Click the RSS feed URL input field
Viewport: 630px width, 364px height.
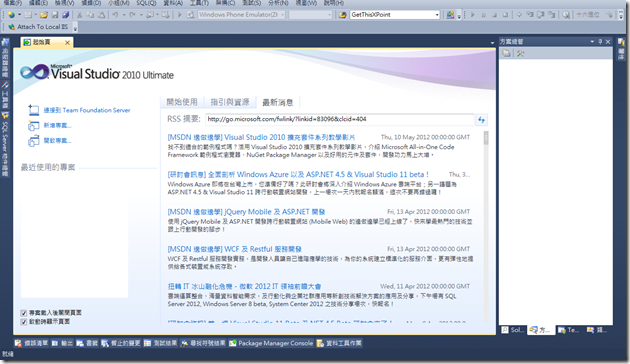[340, 119]
